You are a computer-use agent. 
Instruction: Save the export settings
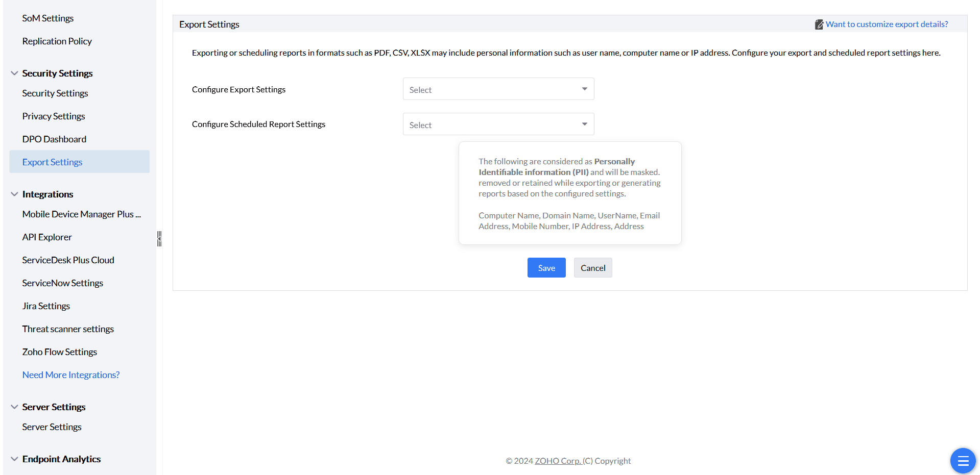click(x=546, y=268)
